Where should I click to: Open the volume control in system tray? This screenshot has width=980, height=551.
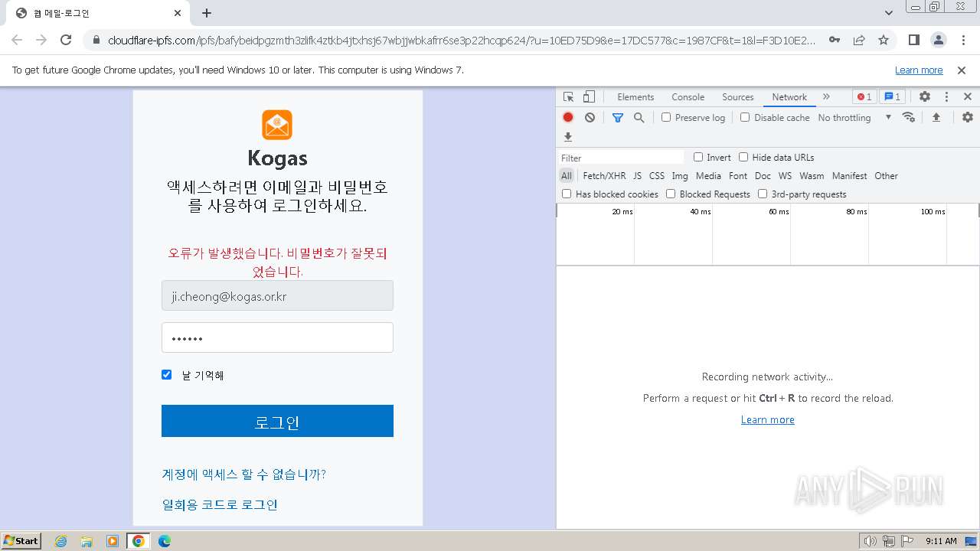coord(870,541)
